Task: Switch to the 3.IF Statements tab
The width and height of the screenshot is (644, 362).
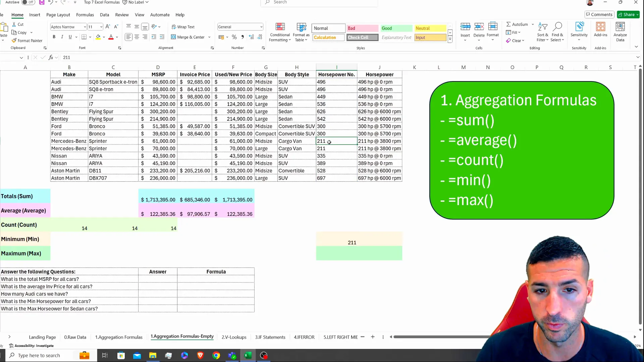Action: coord(271,337)
